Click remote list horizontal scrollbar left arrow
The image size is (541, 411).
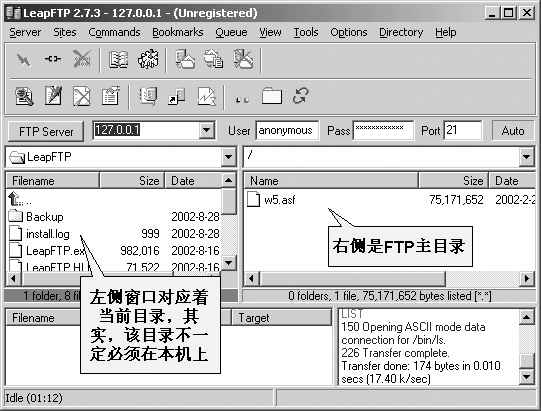click(x=252, y=278)
